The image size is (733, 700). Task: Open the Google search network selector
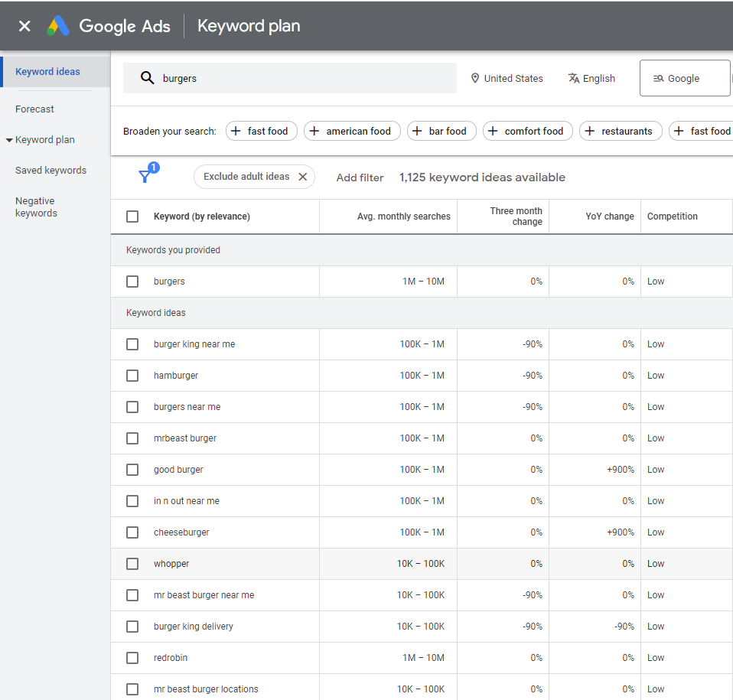click(684, 78)
